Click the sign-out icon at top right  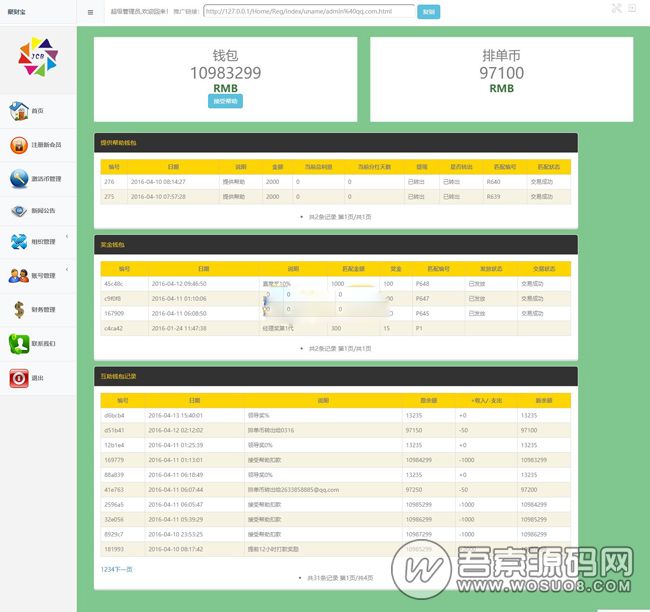click(633, 8)
